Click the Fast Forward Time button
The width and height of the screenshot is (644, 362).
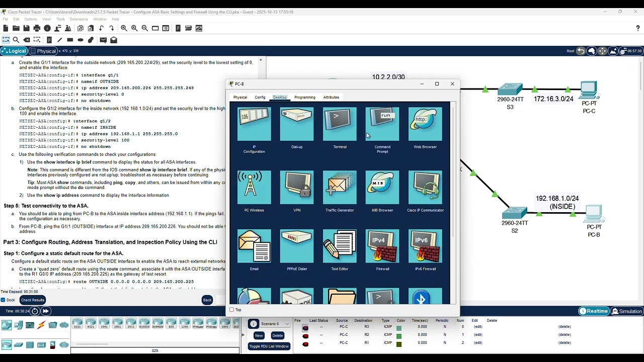(46, 311)
